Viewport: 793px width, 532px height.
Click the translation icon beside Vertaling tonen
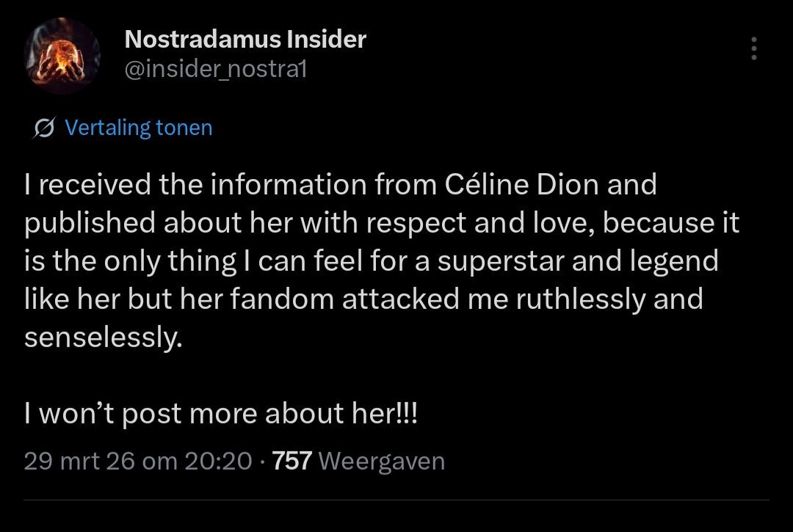coord(44,128)
